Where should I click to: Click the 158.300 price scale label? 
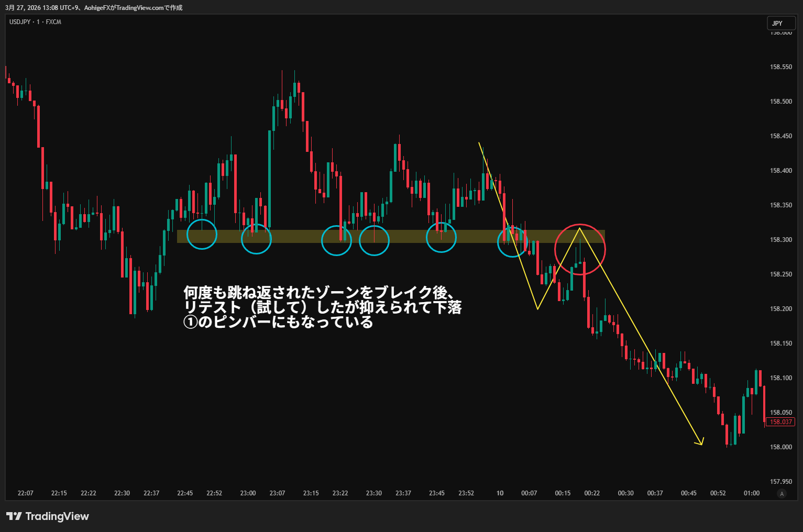click(x=780, y=240)
